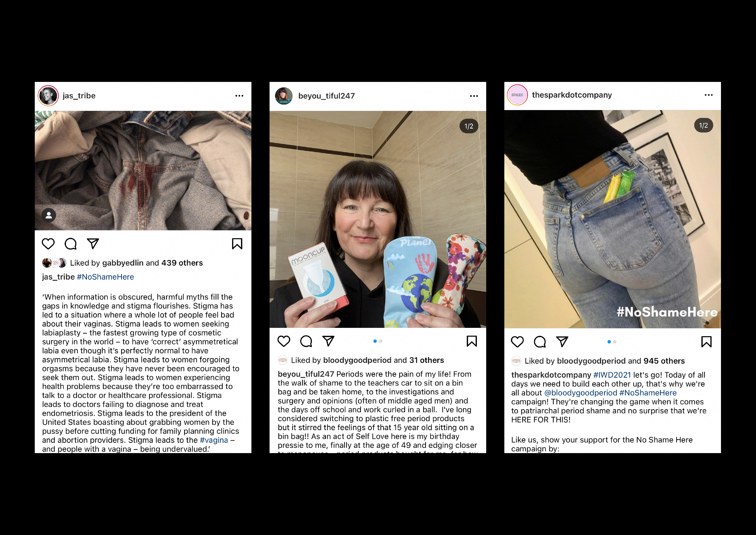Save the beyou_tiful247 post with bookmark
756x535 pixels.
[x=472, y=341]
